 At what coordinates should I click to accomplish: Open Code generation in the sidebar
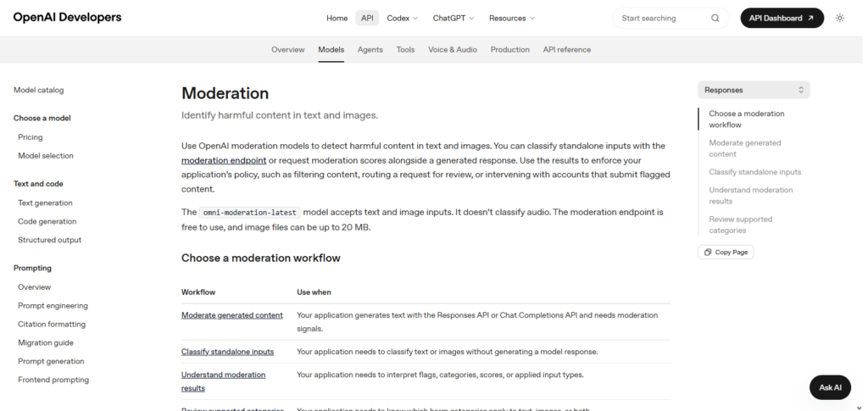pyautogui.click(x=47, y=221)
